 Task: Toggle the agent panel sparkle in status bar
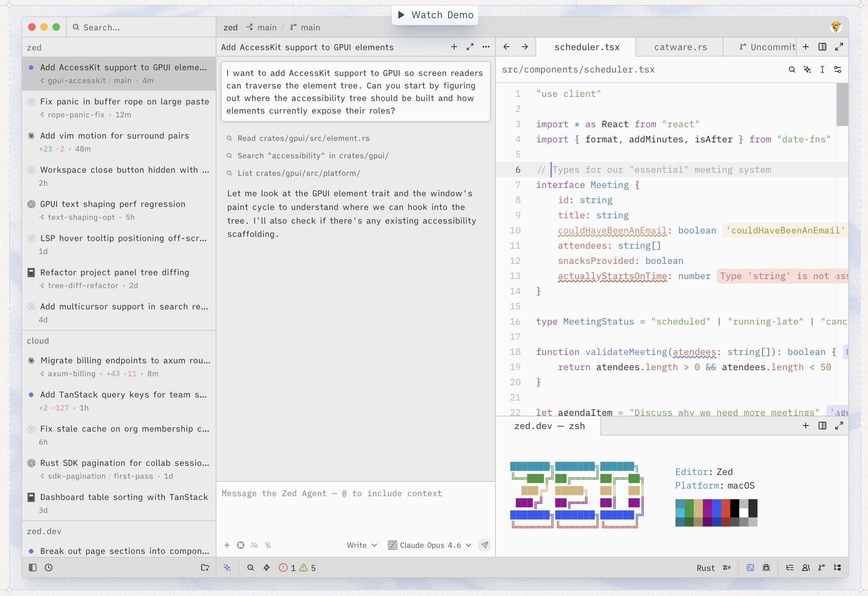(227, 568)
